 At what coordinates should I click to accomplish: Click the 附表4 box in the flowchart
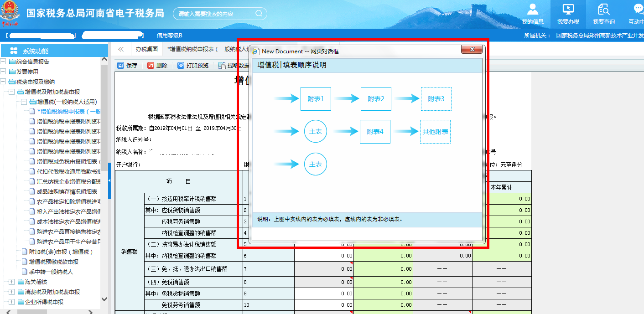click(x=375, y=132)
